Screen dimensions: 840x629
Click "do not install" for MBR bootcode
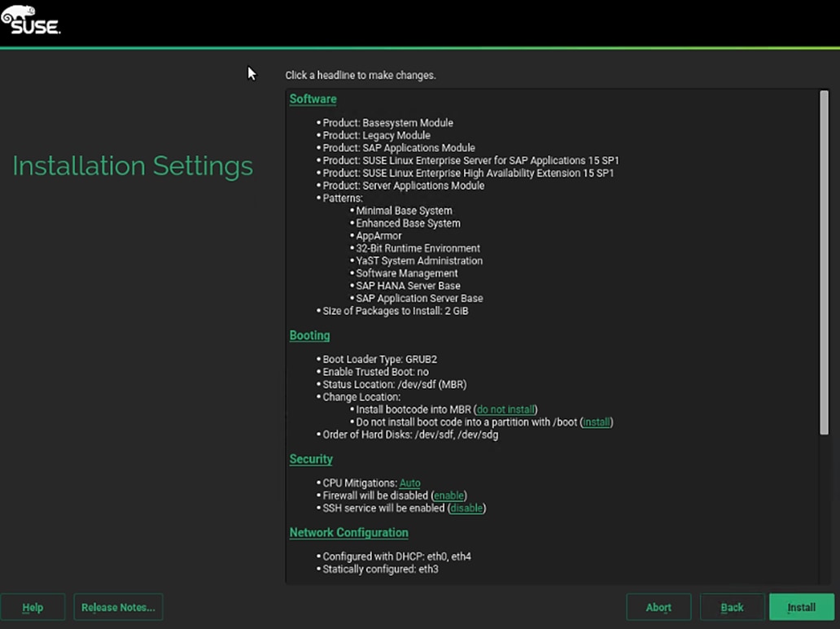[x=506, y=409]
